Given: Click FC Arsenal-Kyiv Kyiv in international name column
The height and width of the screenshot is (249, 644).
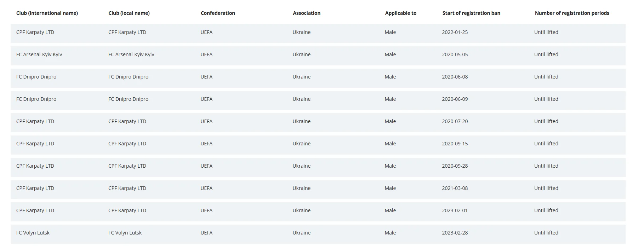Looking at the screenshot, I should tap(39, 54).
